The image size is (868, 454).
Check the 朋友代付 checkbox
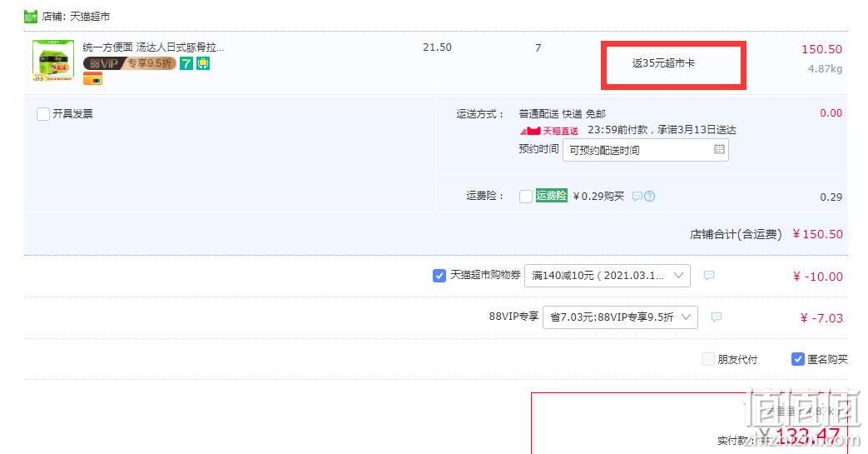[x=708, y=359]
